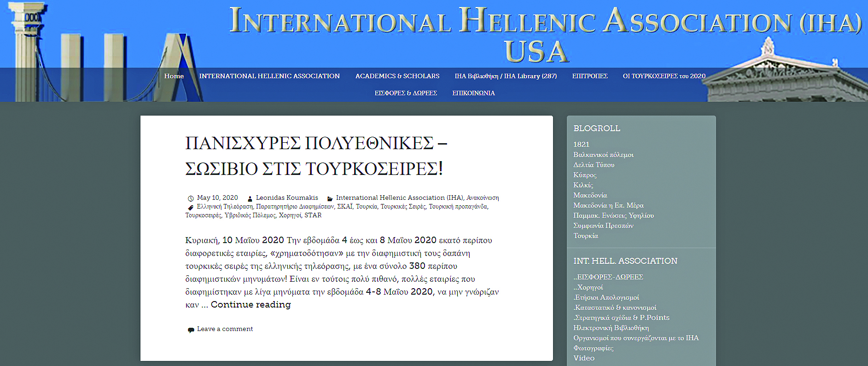
Task: Open INTERNATIONAL HELLENIC ASSOCIATION menu
Action: coord(269,76)
